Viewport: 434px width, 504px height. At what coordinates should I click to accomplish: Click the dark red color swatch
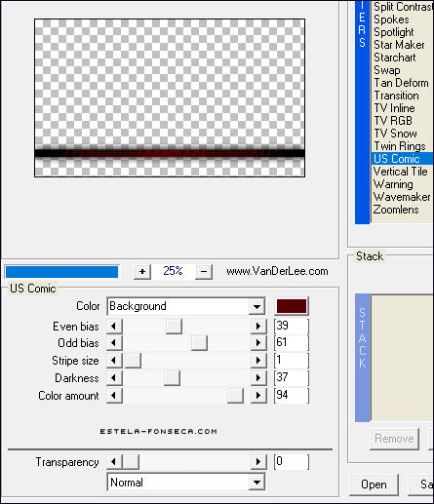[x=292, y=306]
